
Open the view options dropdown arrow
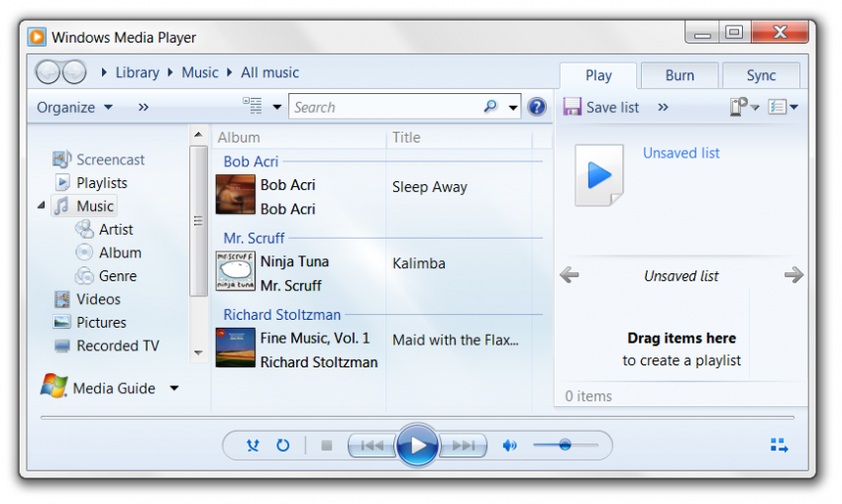(277, 107)
